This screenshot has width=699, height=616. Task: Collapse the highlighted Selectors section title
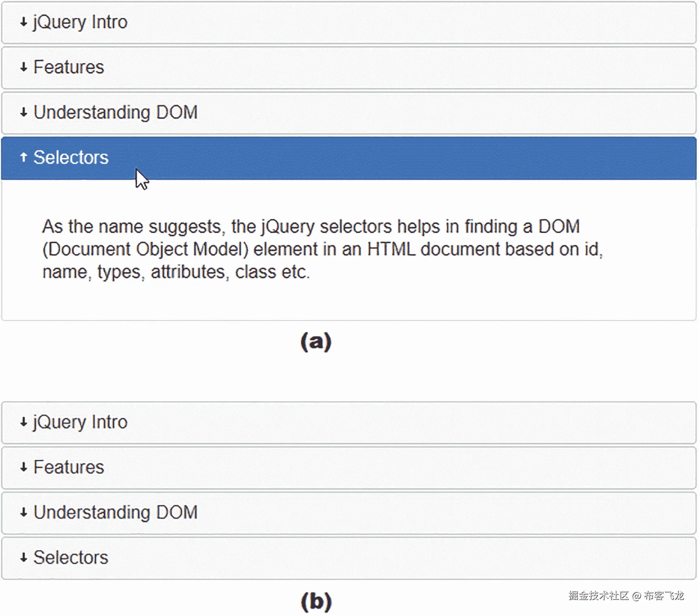[x=71, y=158]
